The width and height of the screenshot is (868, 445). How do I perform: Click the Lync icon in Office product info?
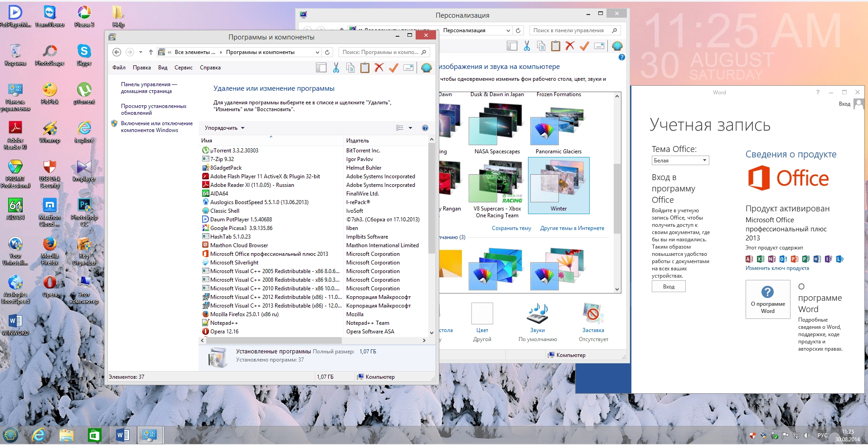tap(840, 259)
